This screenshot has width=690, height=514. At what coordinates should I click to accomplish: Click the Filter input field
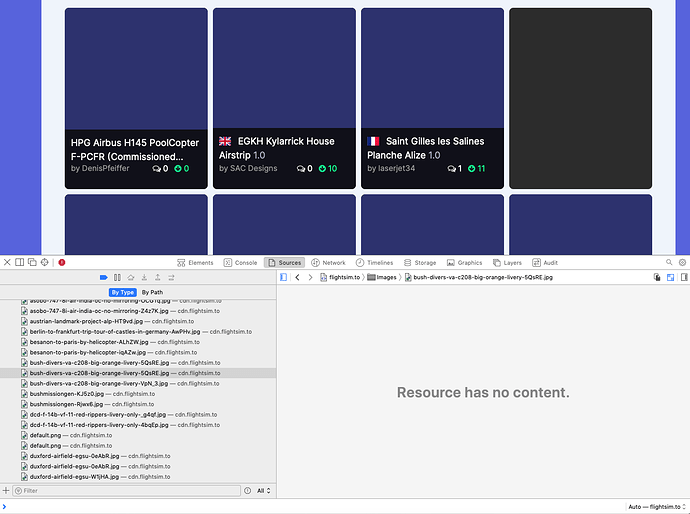[x=130, y=491]
